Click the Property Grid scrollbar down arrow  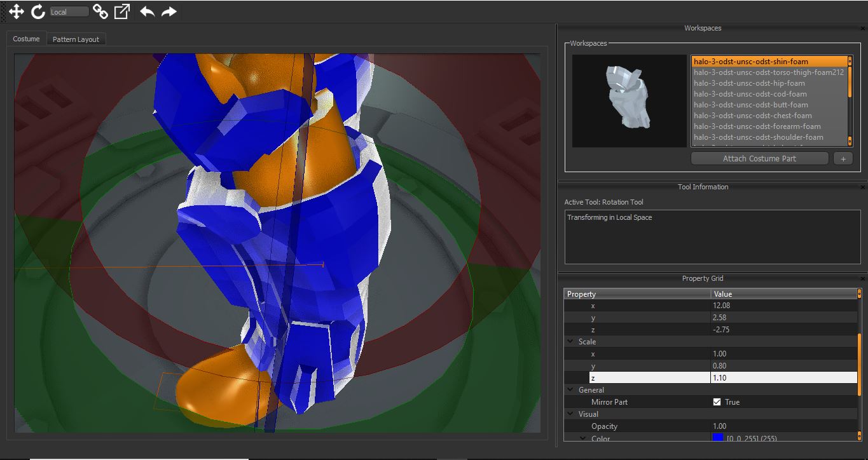860,436
